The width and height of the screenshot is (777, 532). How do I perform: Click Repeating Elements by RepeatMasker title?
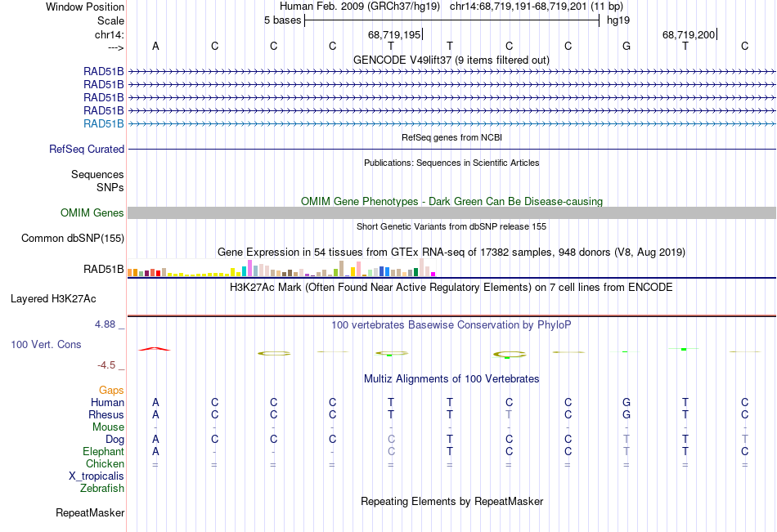(451, 501)
